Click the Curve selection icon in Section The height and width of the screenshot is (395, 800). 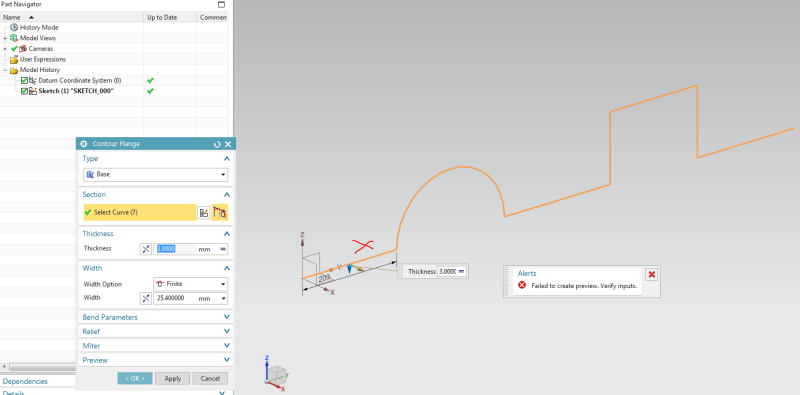[x=220, y=213]
